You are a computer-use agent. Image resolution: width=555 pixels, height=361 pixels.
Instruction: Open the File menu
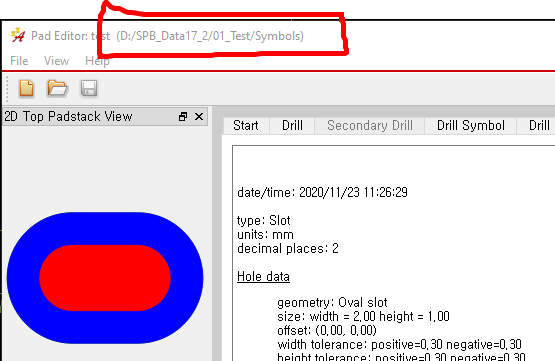click(19, 61)
